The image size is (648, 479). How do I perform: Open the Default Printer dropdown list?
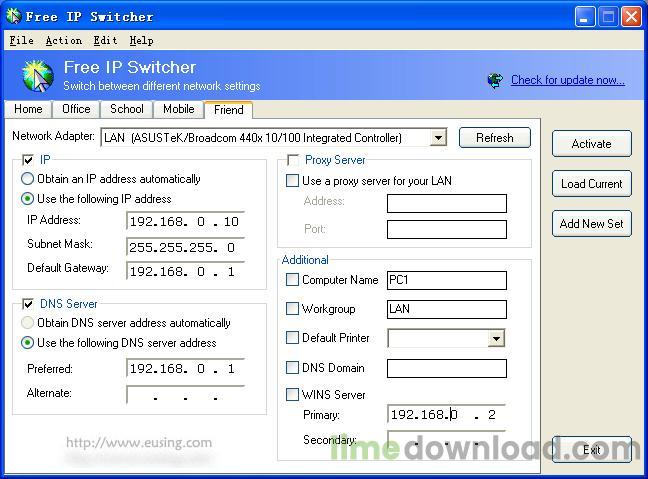(497, 339)
